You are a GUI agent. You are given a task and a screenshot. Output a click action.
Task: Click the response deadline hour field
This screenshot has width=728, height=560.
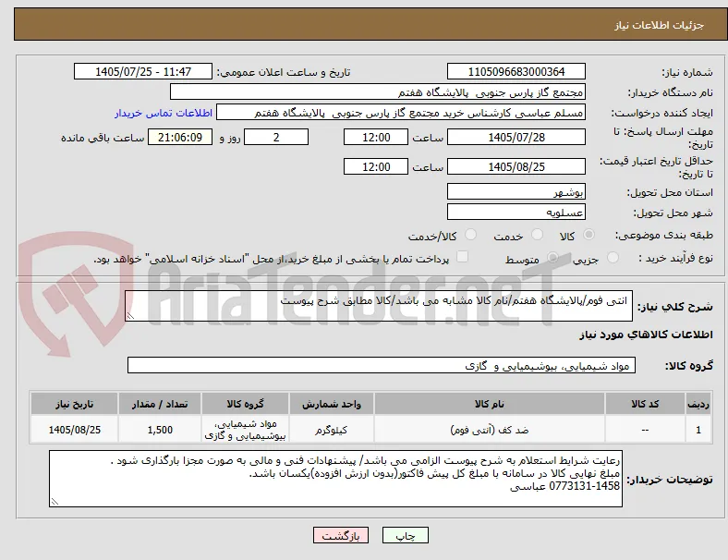[376, 138]
